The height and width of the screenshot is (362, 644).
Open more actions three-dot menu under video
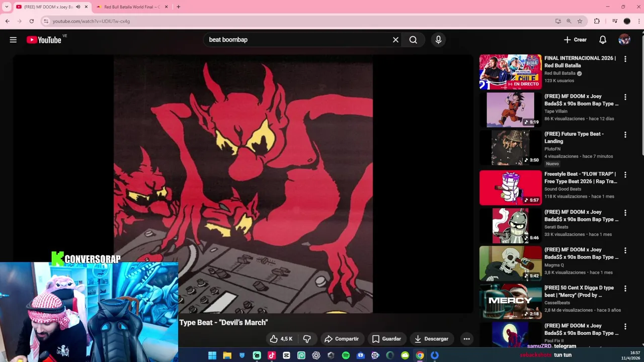466,339
